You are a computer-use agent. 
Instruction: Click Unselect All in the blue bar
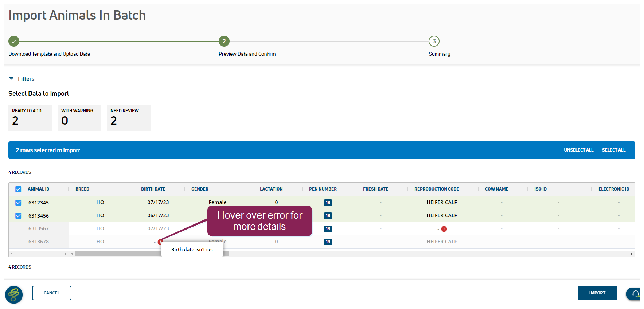point(578,150)
